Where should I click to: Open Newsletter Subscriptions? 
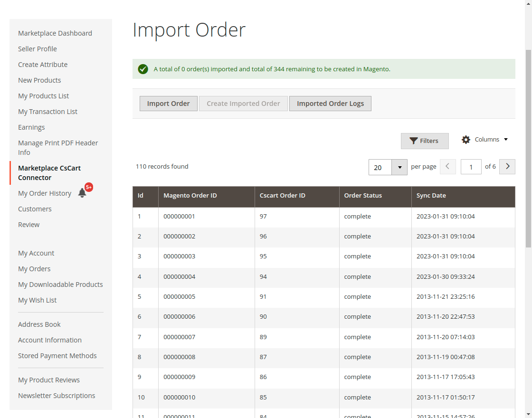click(x=57, y=396)
